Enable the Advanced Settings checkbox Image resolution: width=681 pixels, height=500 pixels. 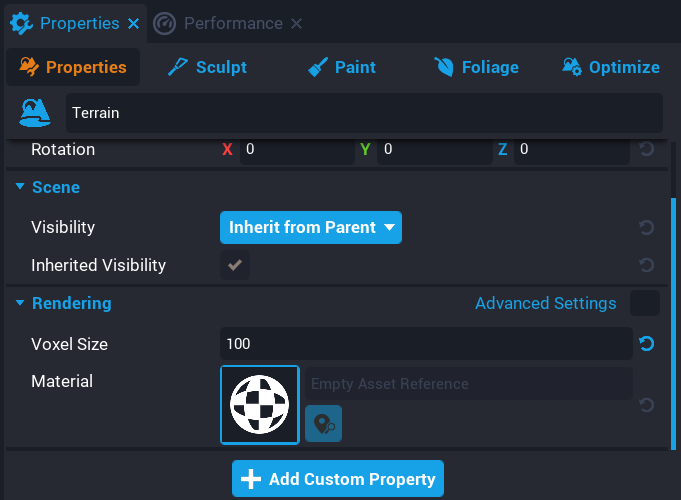point(645,303)
